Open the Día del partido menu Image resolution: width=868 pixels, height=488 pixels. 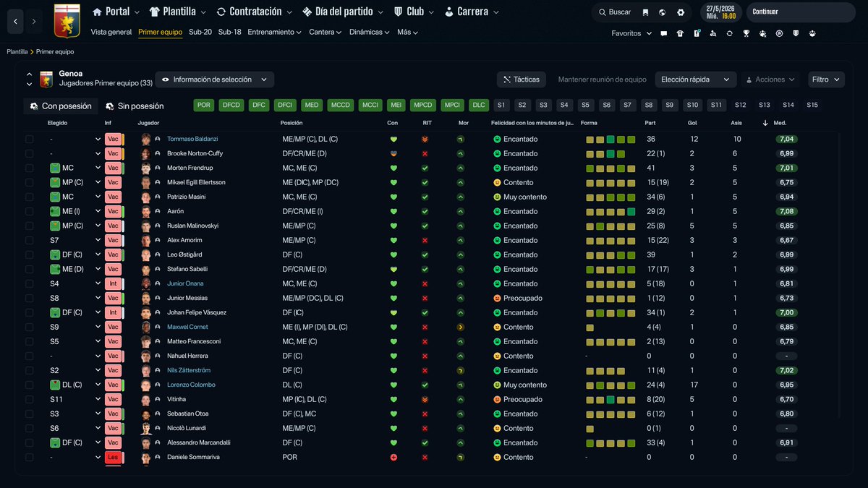[343, 12]
